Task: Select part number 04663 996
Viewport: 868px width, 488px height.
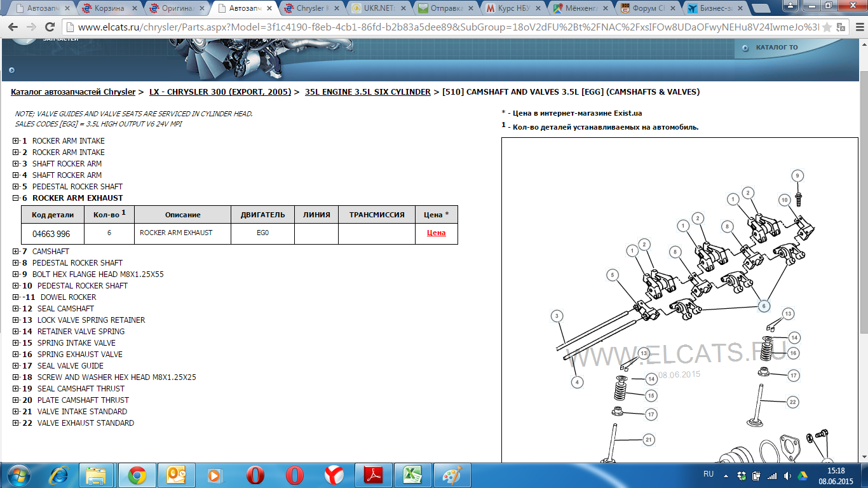Action: pos(51,234)
